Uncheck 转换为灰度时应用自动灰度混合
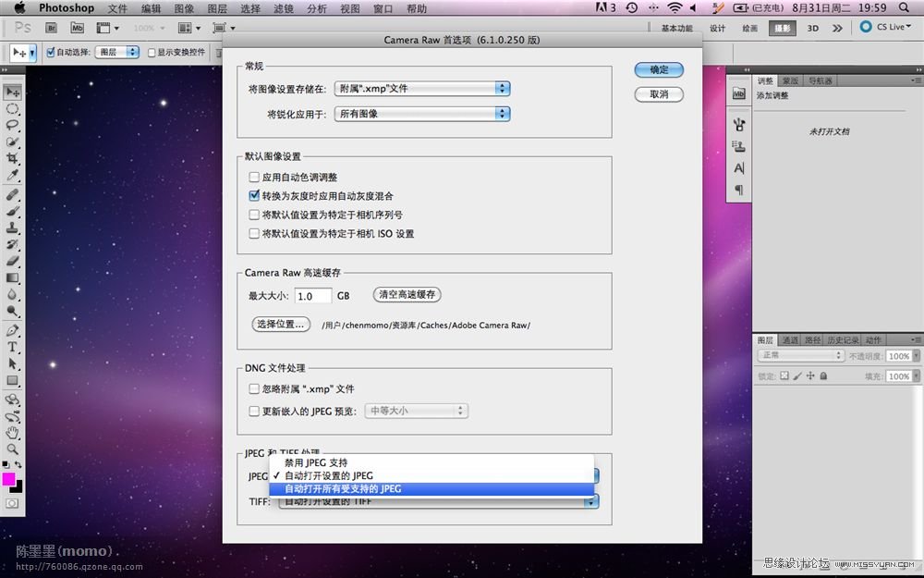Viewport: 924px width, 578px height. [254, 195]
